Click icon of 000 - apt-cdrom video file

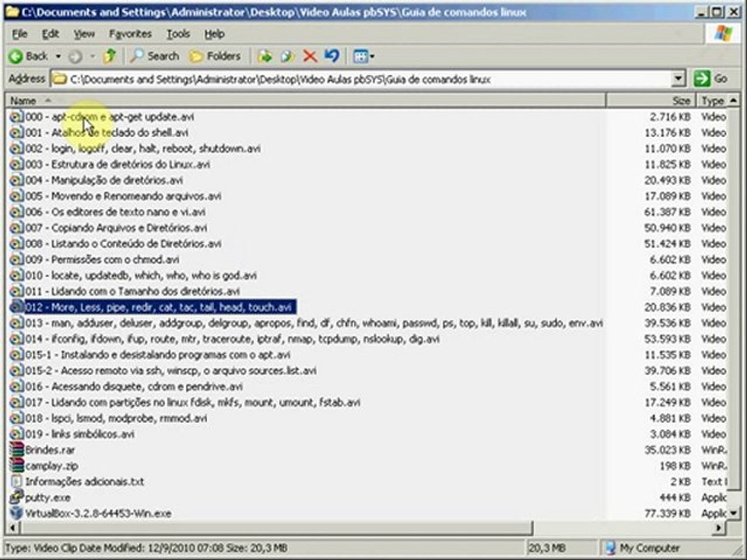(16, 117)
